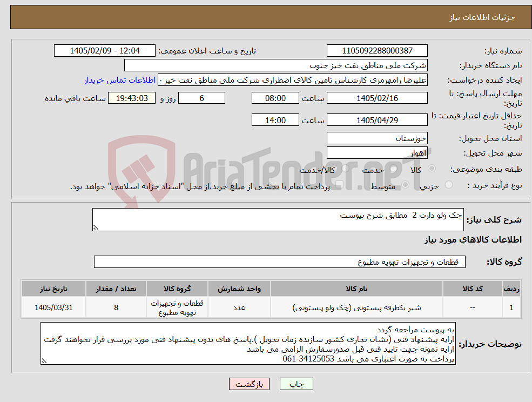532x402 pixels.
Task: Click the remaining time field 19:43:03
Action: 132,98
